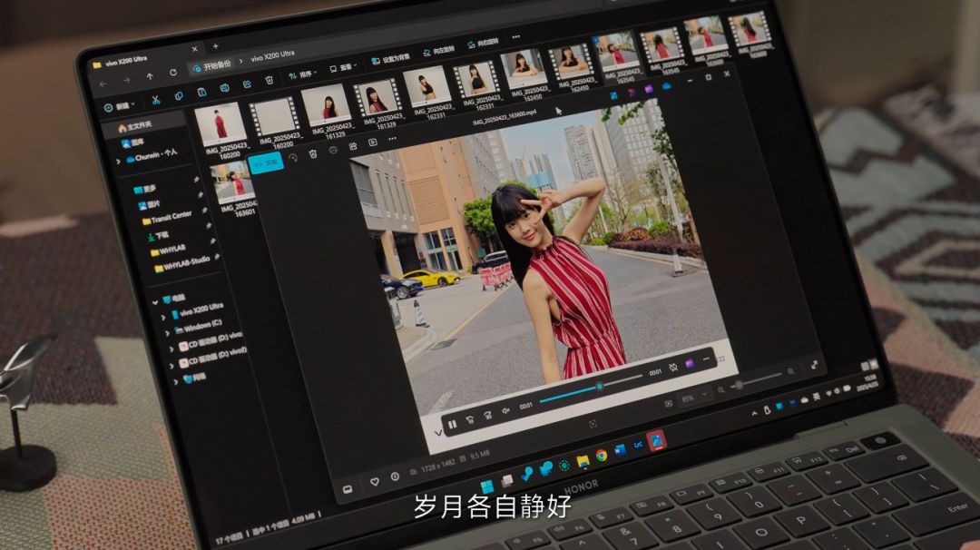
Task: Expand the Windows (C:) drive node
Action: tap(167, 333)
